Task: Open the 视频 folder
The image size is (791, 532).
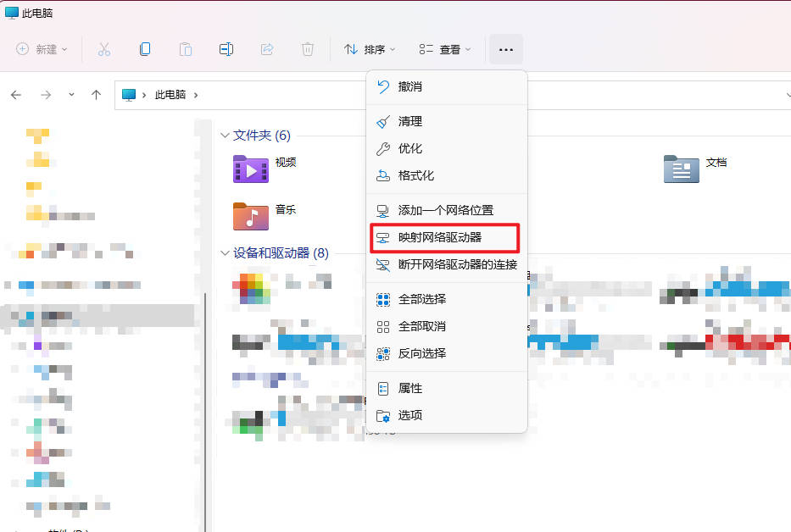Action: (x=252, y=169)
